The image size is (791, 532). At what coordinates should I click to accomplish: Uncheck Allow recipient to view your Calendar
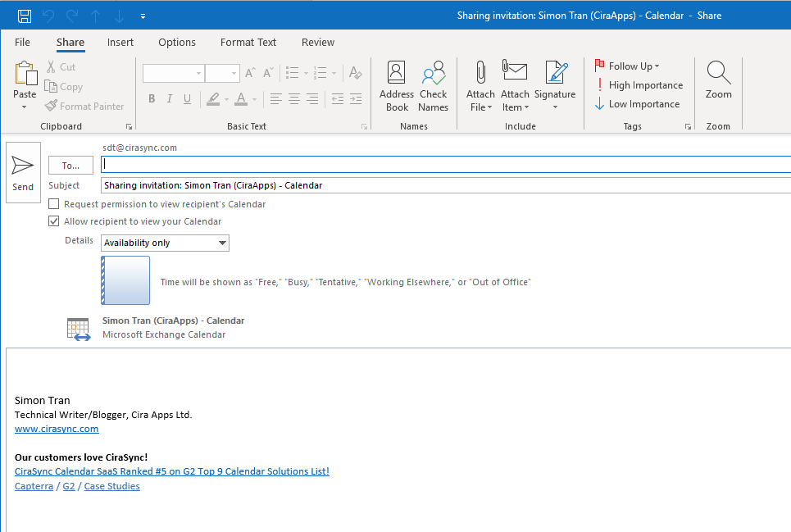[x=54, y=221]
